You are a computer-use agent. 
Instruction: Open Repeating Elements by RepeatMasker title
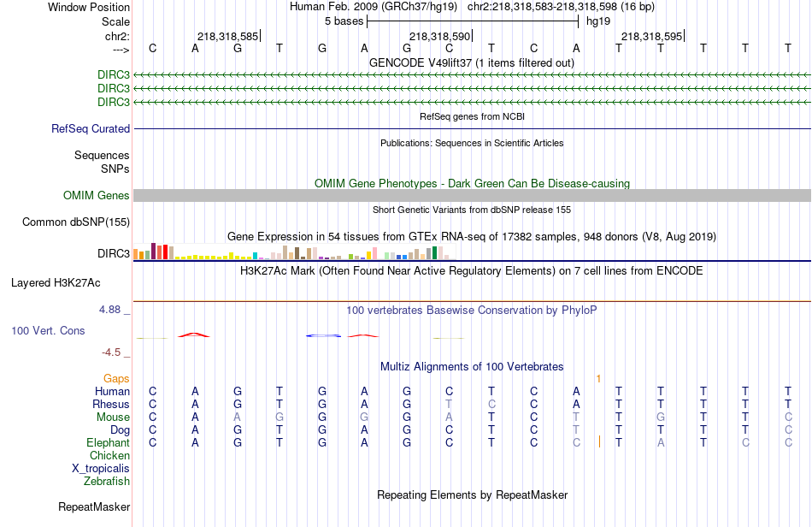[x=472, y=494]
